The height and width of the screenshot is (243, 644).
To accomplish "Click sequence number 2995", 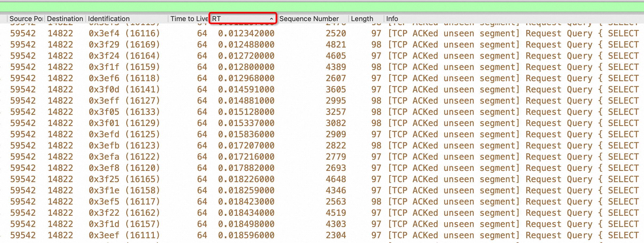I will click(336, 101).
